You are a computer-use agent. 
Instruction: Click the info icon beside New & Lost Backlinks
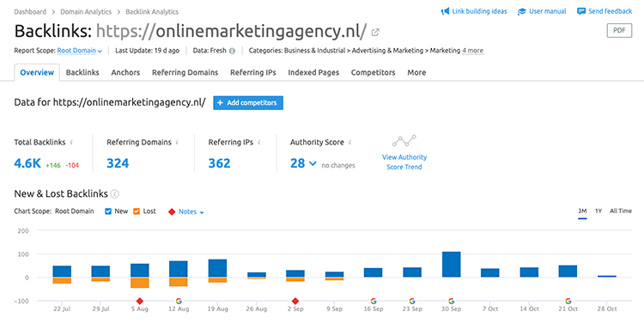tap(115, 193)
